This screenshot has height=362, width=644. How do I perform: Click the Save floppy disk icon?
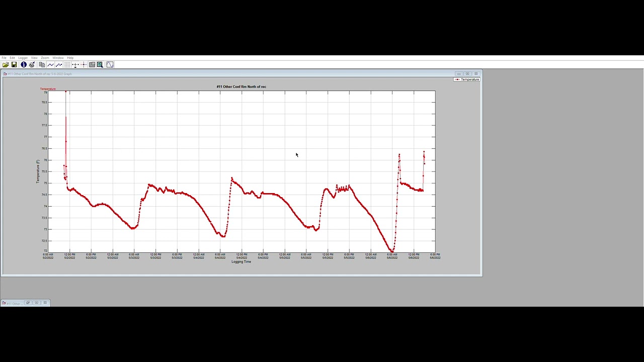(14, 64)
